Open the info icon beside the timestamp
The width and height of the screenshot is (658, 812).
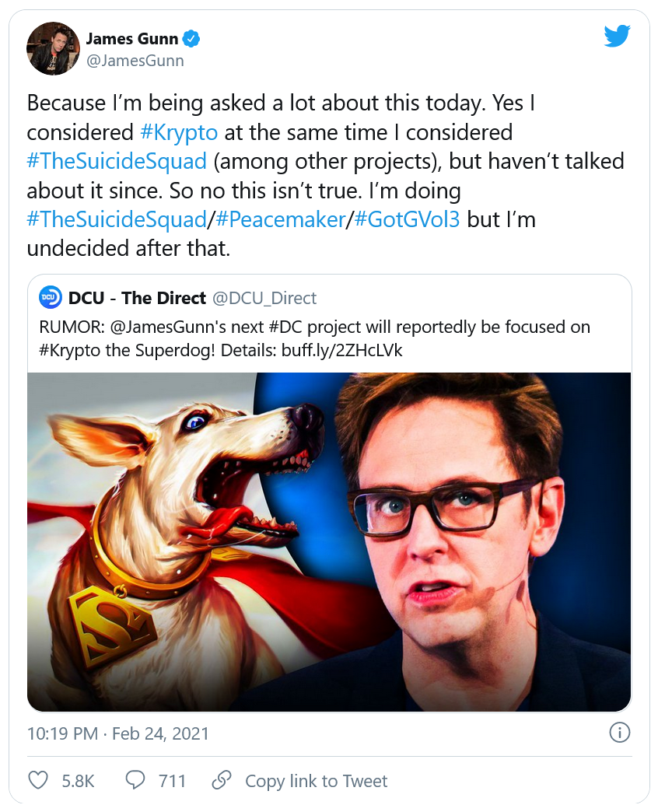[619, 733]
